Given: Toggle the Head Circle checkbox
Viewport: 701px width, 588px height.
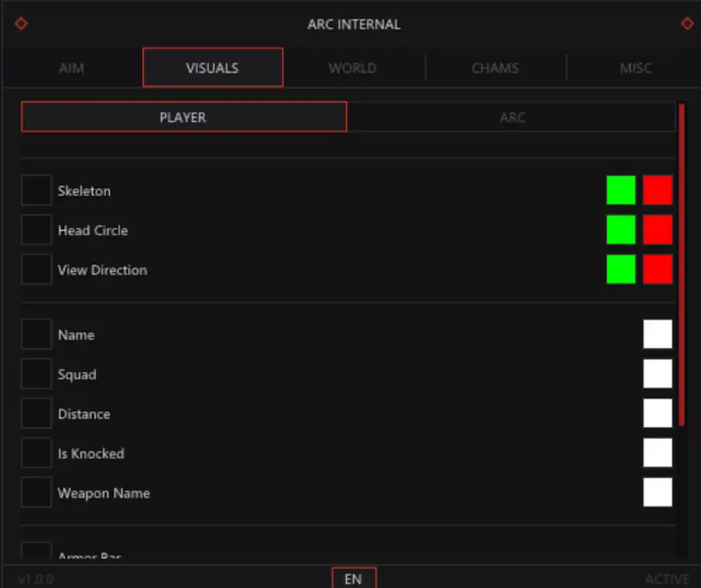Looking at the screenshot, I should point(36,230).
